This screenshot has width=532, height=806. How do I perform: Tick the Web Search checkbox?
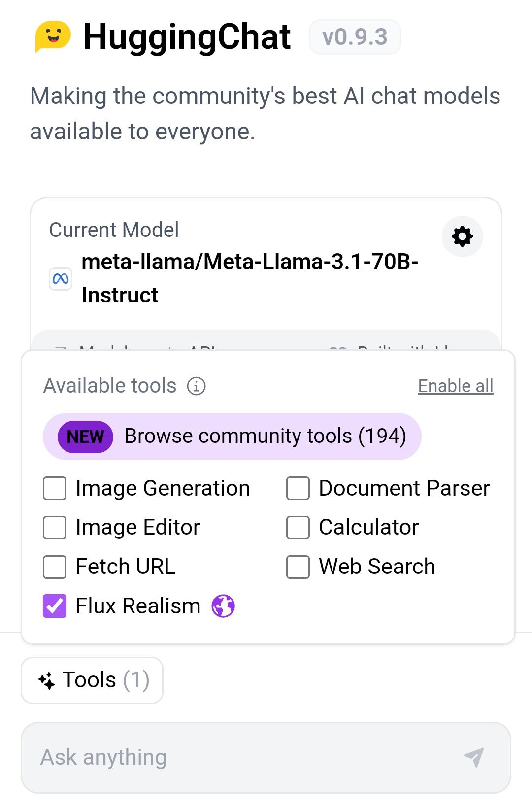click(x=298, y=567)
